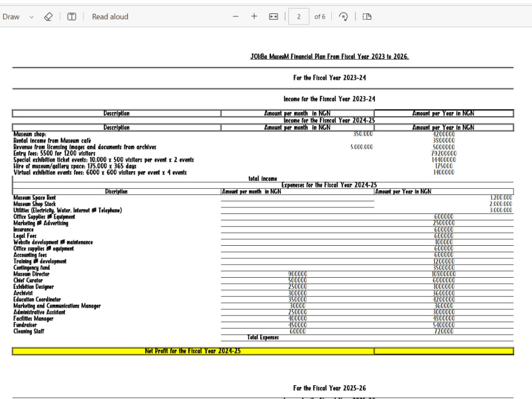Click the 79200000 entry fees amount
Image resolution: width=532 pixels, height=399 pixels.
[x=444, y=153]
